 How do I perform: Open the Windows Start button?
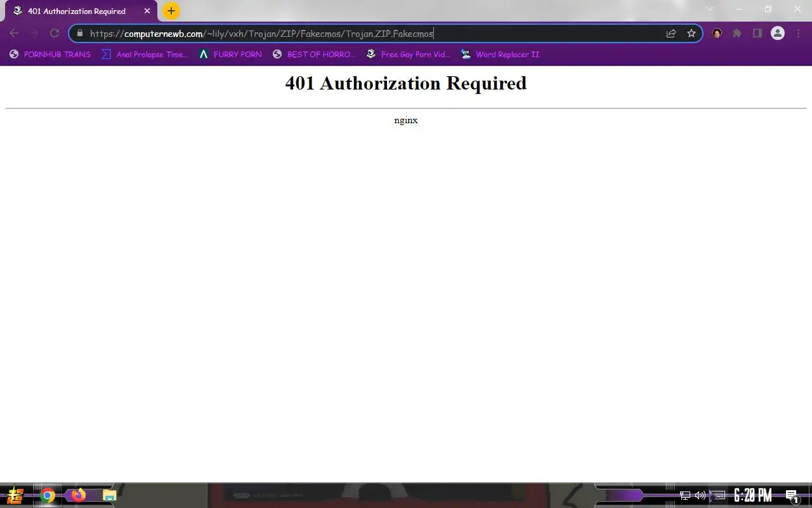tap(15, 496)
